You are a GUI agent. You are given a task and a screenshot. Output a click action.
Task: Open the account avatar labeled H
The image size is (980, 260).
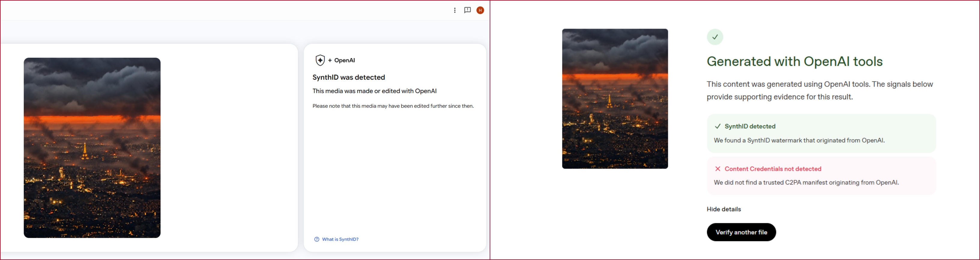pyautogui.click(x=480, y=10)
